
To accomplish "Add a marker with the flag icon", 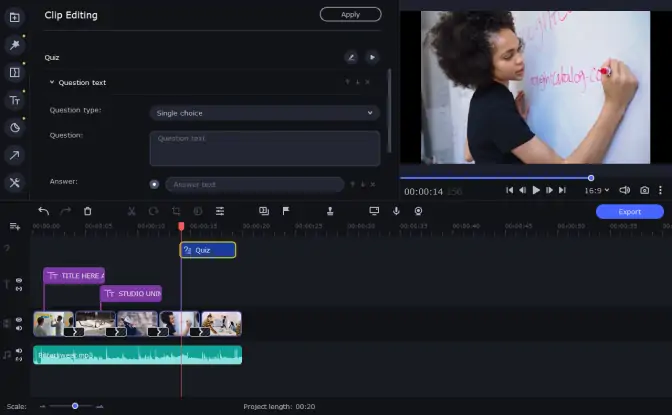I will (x=286, y=211).
